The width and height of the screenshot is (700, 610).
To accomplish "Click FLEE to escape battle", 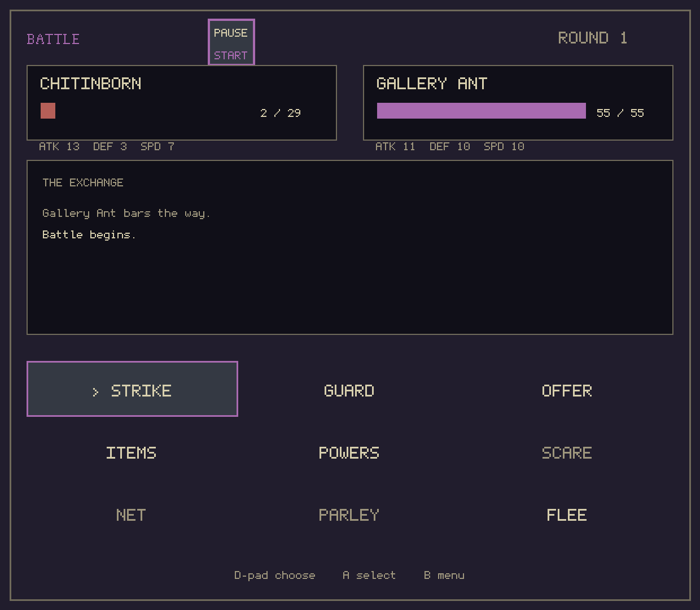I will [567, 515].
